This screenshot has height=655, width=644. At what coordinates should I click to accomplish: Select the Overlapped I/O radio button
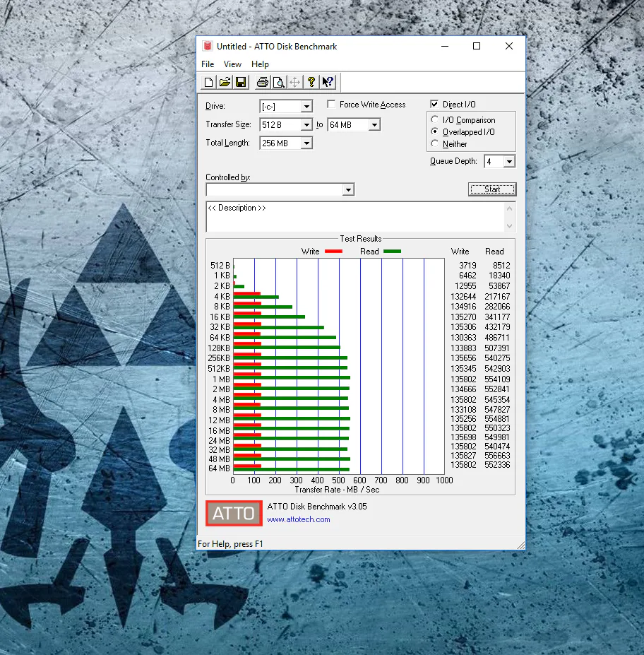(435, 131)
